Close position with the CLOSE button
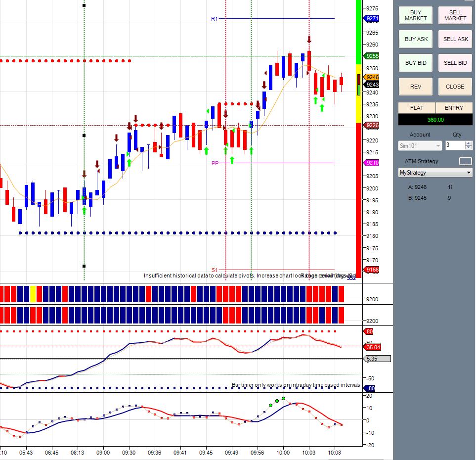 [x=455, y=86]
